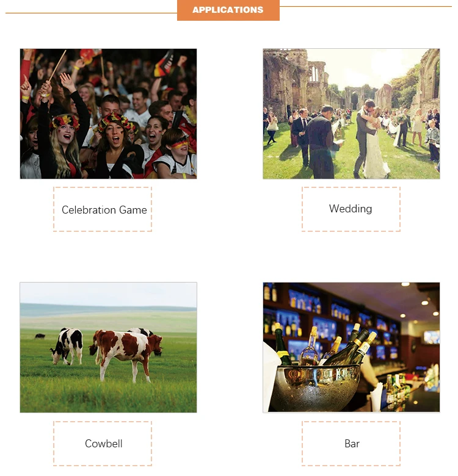This screenshot has height=476, width=458.
Task: Click the orange APPLICATIONS header banner
Action: point(228,10)
